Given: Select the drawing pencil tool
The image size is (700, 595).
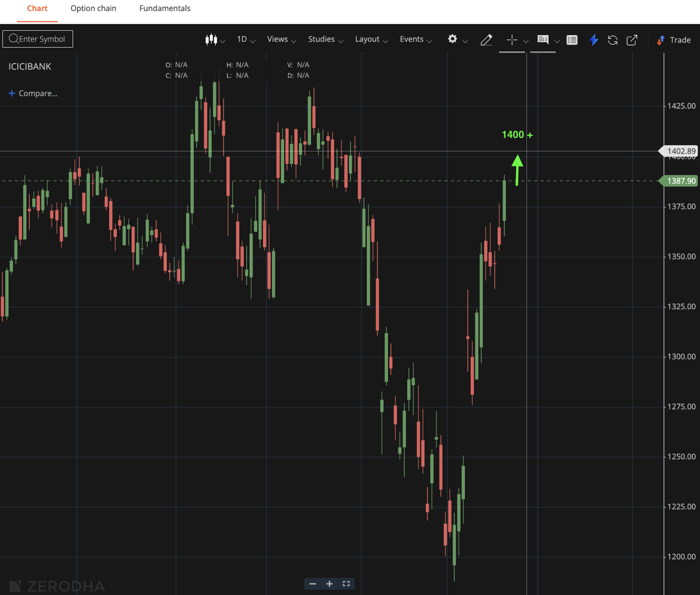Looking at the screenshot, I should pos(487,40).
